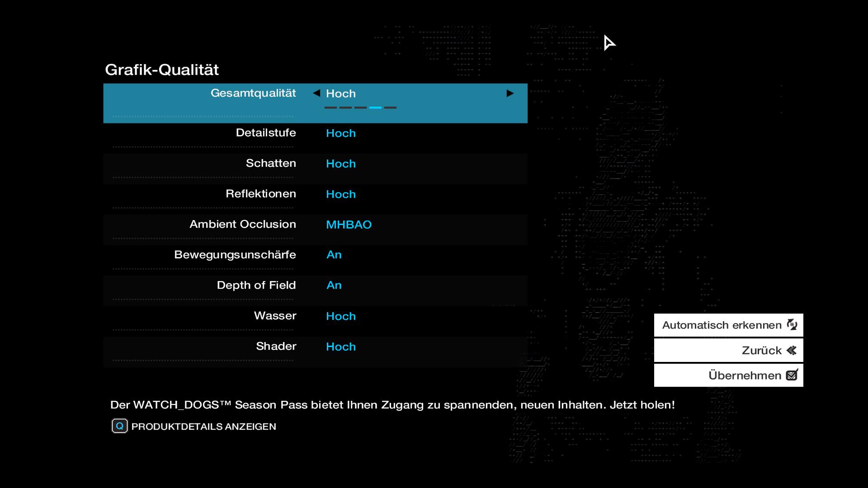
Task: Change the Schatten Hoch value
Action: coord(341,164)
